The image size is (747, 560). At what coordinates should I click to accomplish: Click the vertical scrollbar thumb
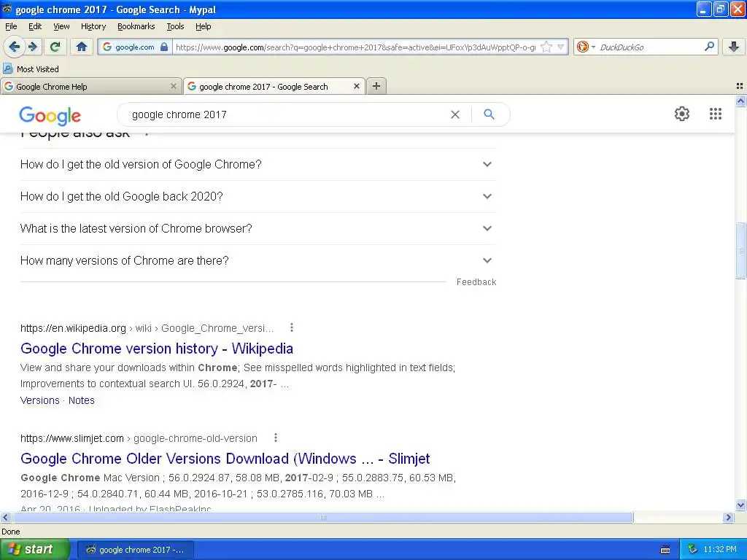740,250
